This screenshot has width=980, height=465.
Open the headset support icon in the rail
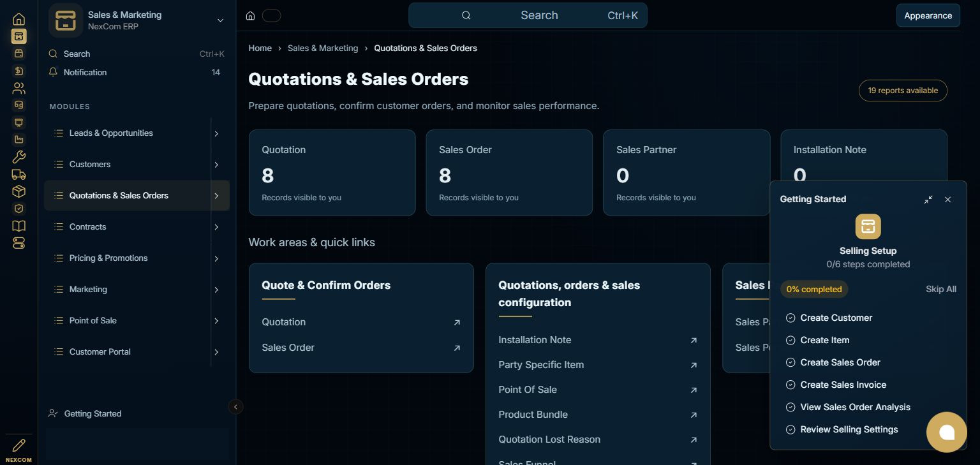click(x=19, y=105)
